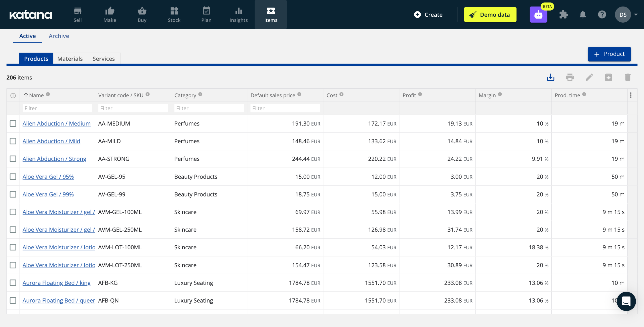Open the AI assistant robot icon
This screenshot has height=327, width=644.
coord(538,15)
